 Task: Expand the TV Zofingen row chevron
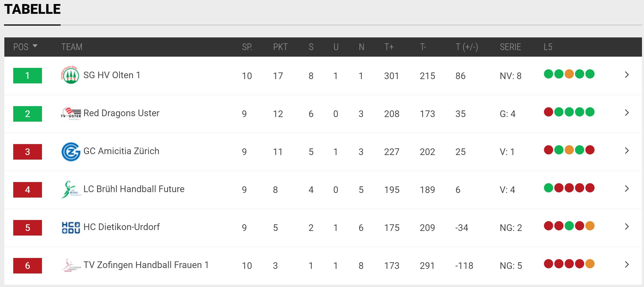tap(627, 265)
